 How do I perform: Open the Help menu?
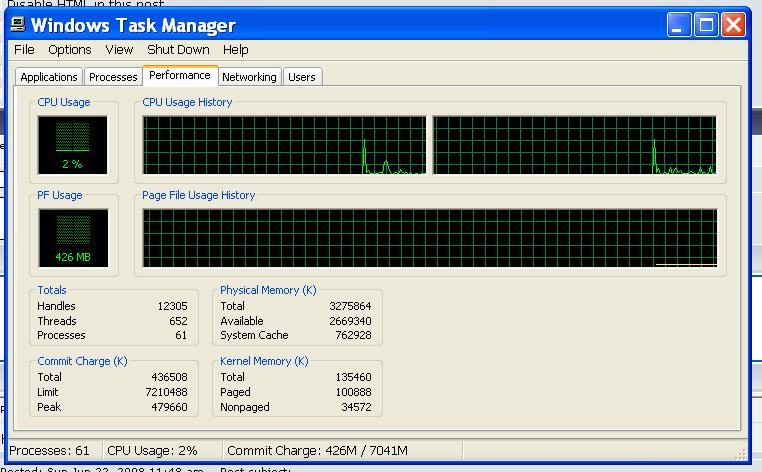click(236, 50)
